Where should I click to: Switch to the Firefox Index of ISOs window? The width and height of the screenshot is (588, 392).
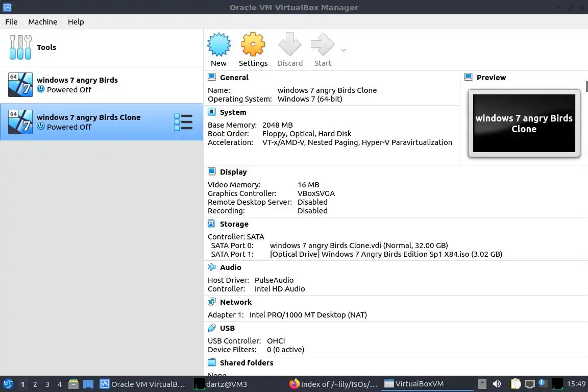pos(333,384)
